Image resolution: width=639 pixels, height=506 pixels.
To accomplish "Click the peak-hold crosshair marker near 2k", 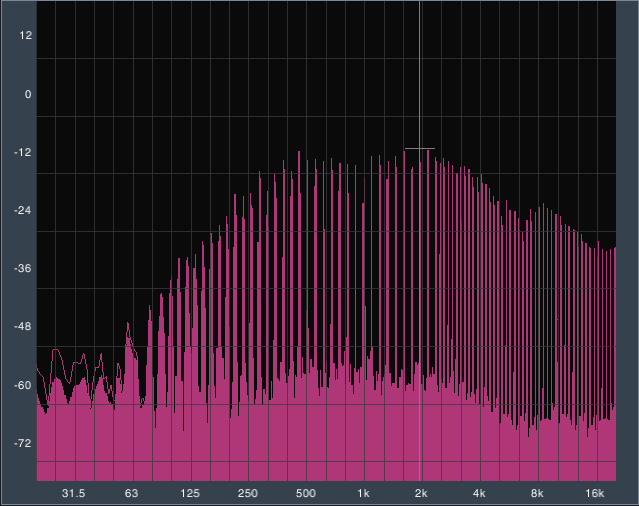I will (x=420, y=148).
